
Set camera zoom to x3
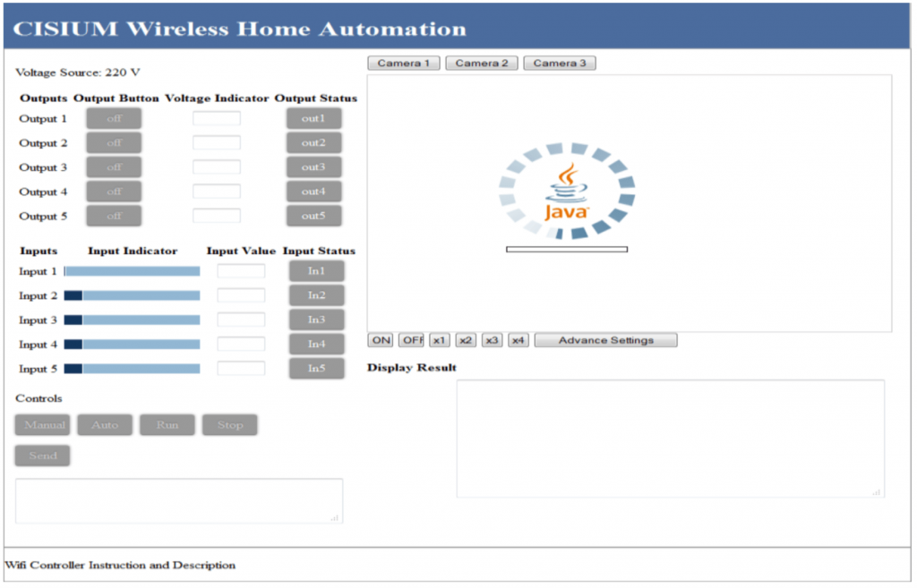click(x=492, y=340)
